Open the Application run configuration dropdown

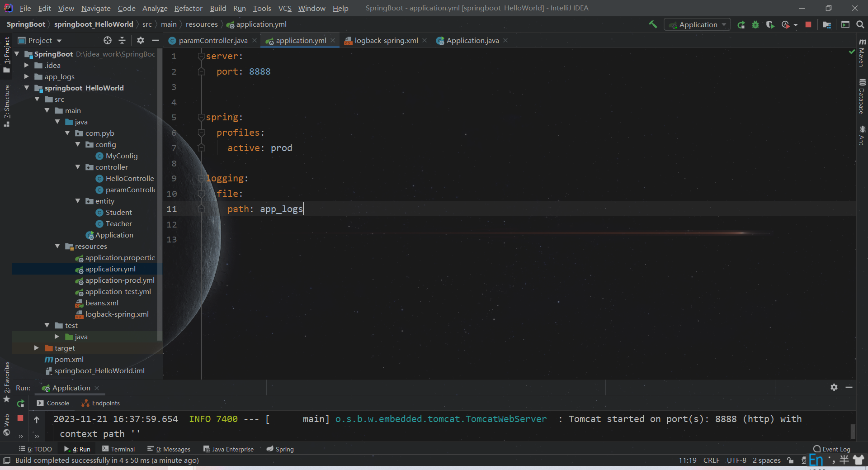698,25
